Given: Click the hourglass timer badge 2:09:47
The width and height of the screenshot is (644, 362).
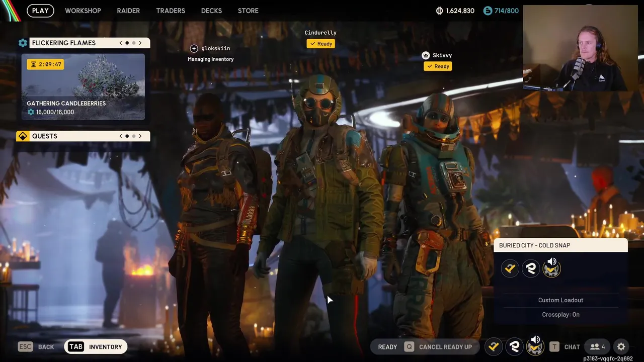Looking at the screenshot, I should click(x=46, y=64).
